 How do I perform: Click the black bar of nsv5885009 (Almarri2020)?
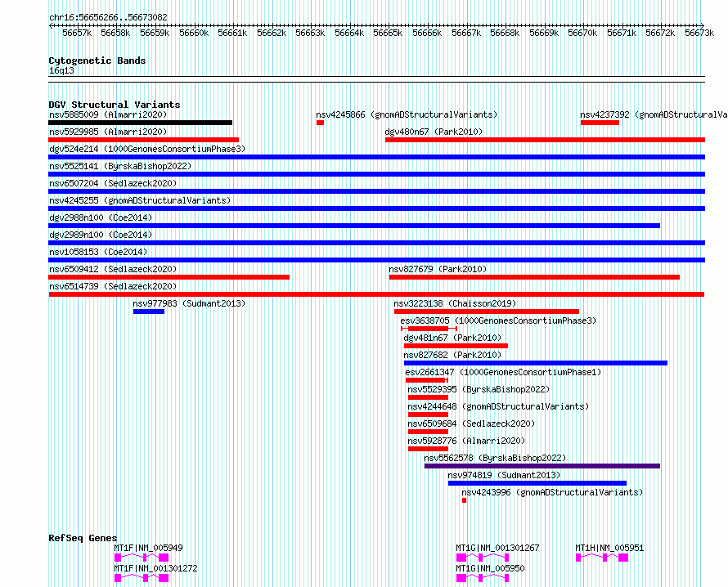click(x=140, y=123)
